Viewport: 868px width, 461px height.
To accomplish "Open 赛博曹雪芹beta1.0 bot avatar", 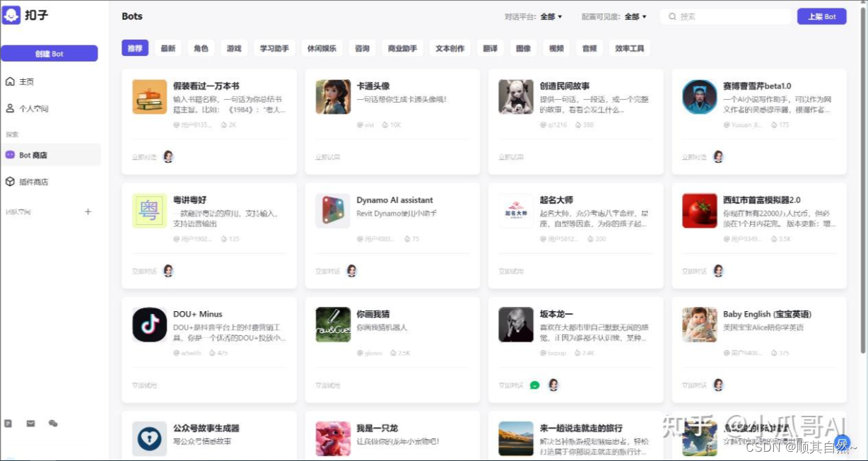I will click(700, 97).
